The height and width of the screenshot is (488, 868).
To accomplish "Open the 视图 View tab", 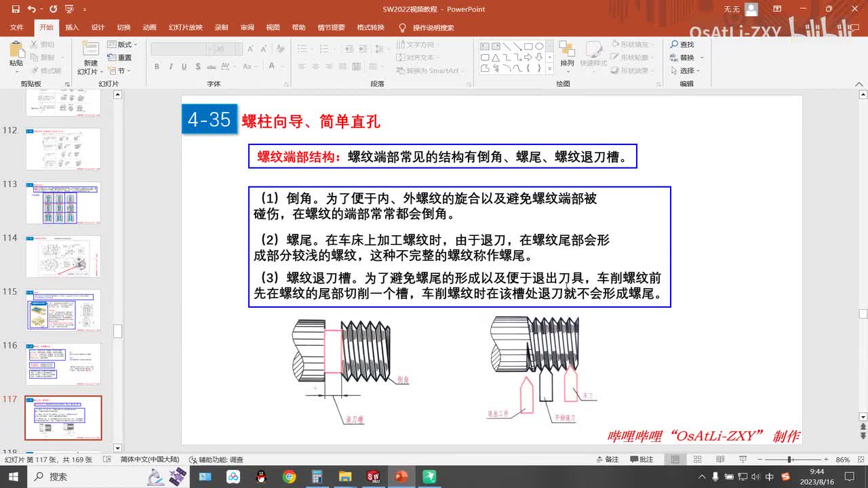I will coord(273,28).
